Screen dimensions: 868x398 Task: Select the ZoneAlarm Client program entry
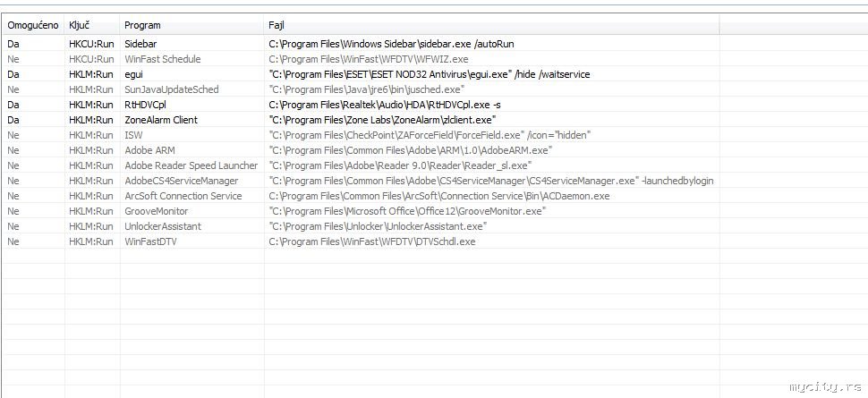pos(161,120)
